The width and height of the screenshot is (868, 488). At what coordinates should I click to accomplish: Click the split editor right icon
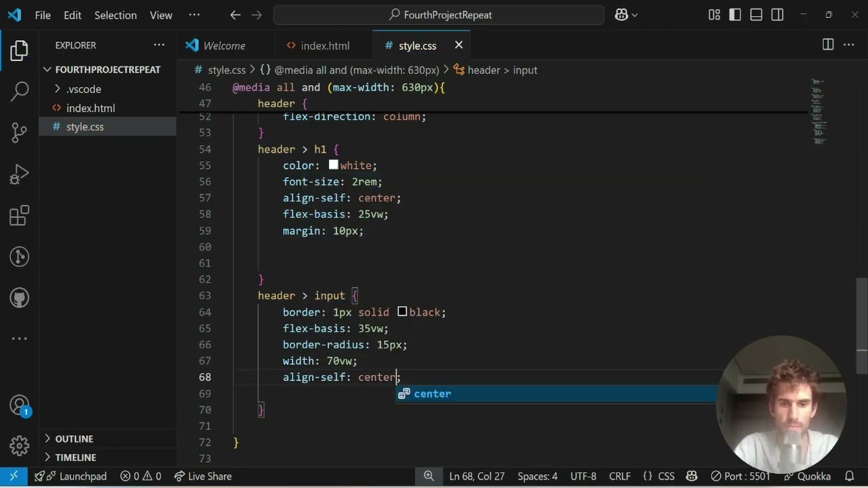(828, 45)
